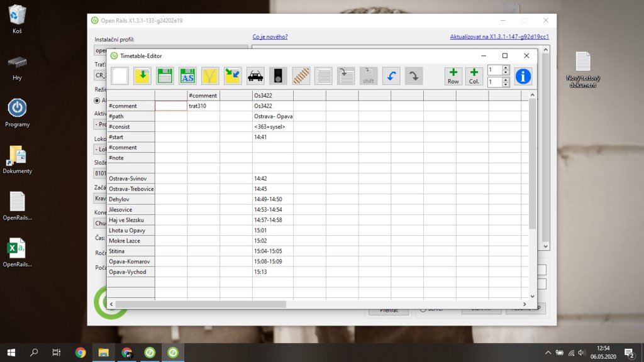
Task: Click the page icon with curved arrow
Action: click(346, 76)
